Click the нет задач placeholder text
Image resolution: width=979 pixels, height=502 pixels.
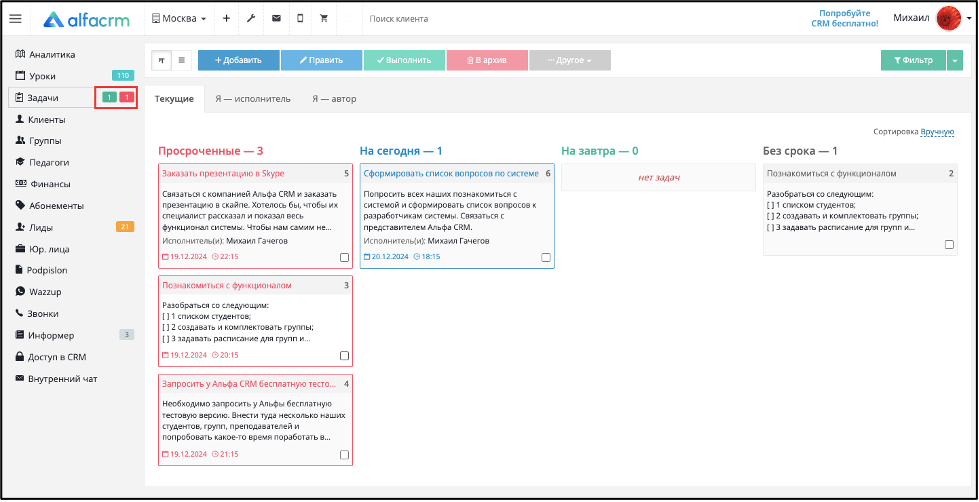659,178
